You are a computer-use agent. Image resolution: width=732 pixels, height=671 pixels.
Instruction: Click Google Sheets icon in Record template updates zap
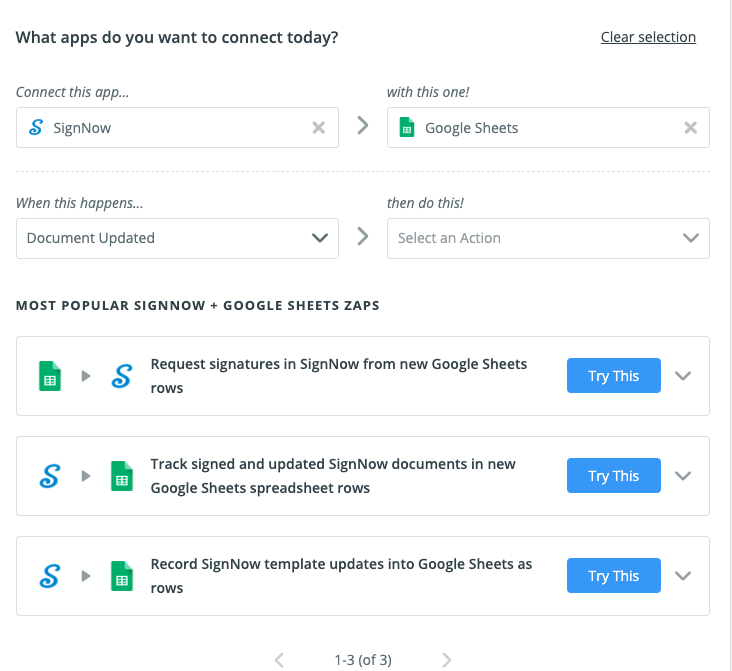coord(121,576)
